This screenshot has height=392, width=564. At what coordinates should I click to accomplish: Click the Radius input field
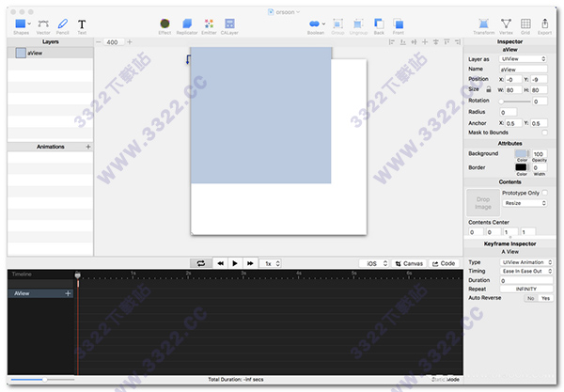508,112
